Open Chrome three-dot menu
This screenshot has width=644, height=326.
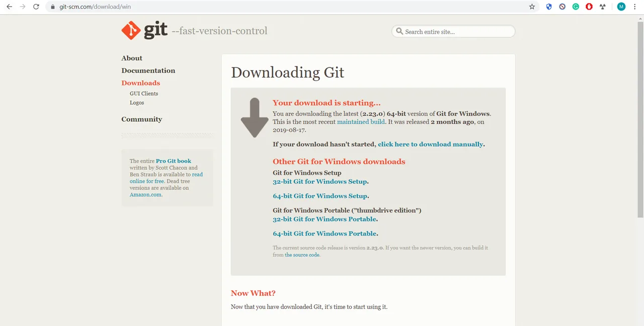click(635, 7)
